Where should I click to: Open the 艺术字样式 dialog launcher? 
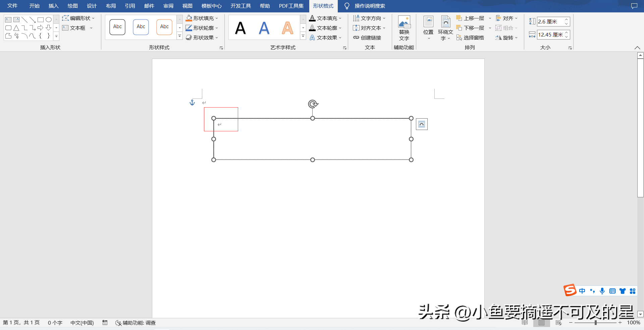pos(345,48)
